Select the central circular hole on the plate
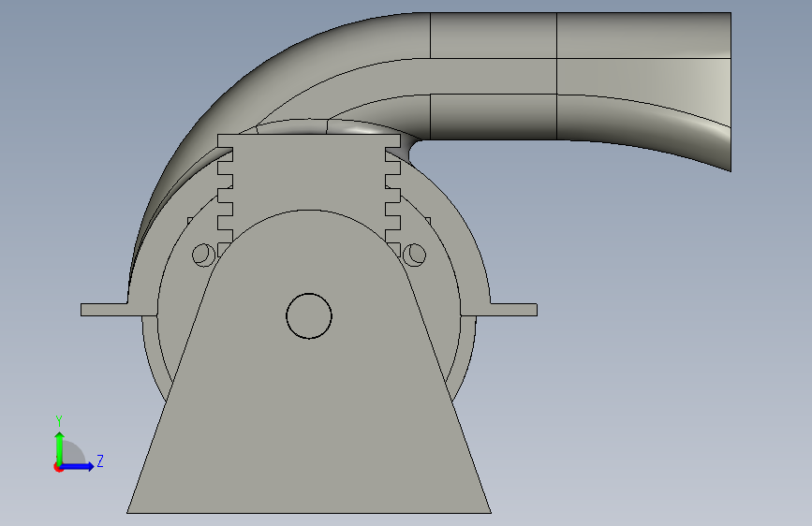 [309, 316]
